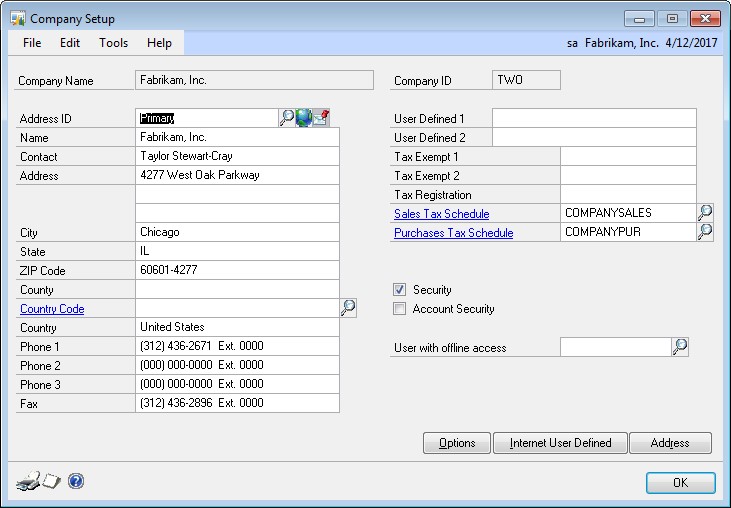731x508 pixels.
Task: Open Sales Tax Schedule lookup magnifier
Action: click(x=705, y=213)
